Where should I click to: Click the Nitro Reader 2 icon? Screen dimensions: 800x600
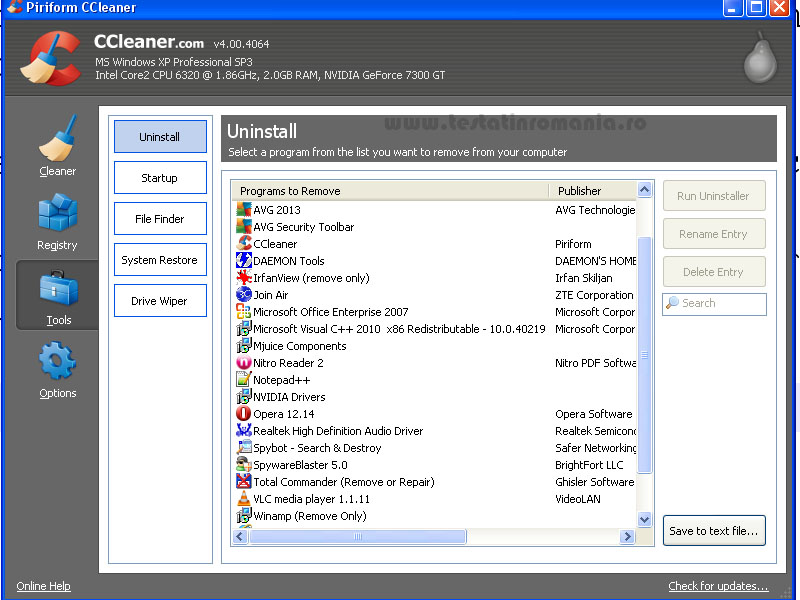click(x=244, y=363)
